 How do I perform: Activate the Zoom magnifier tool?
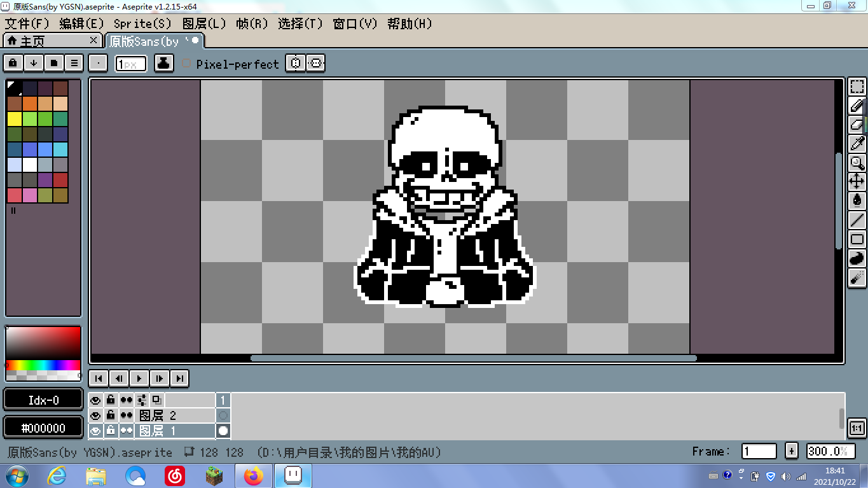click(x=857, y=163)
